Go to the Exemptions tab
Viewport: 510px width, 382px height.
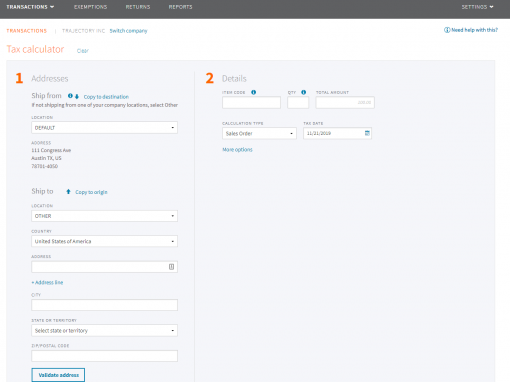click(90, 7)
